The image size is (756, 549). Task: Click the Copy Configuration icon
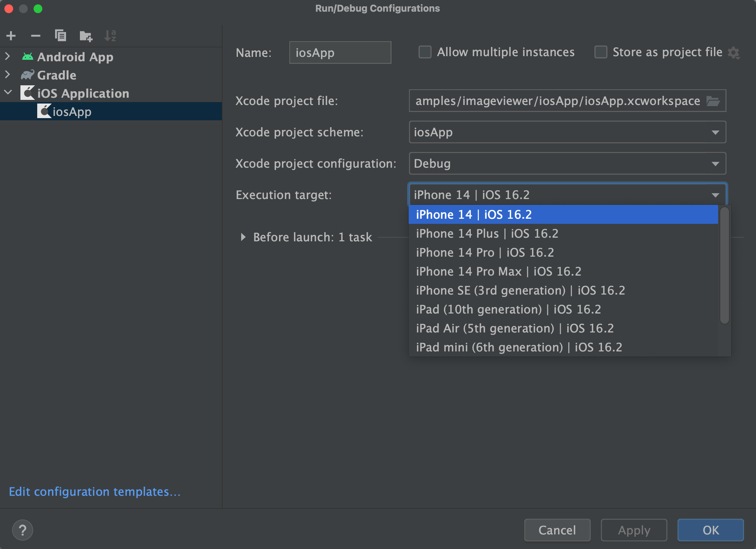click(x=60, y=36)
